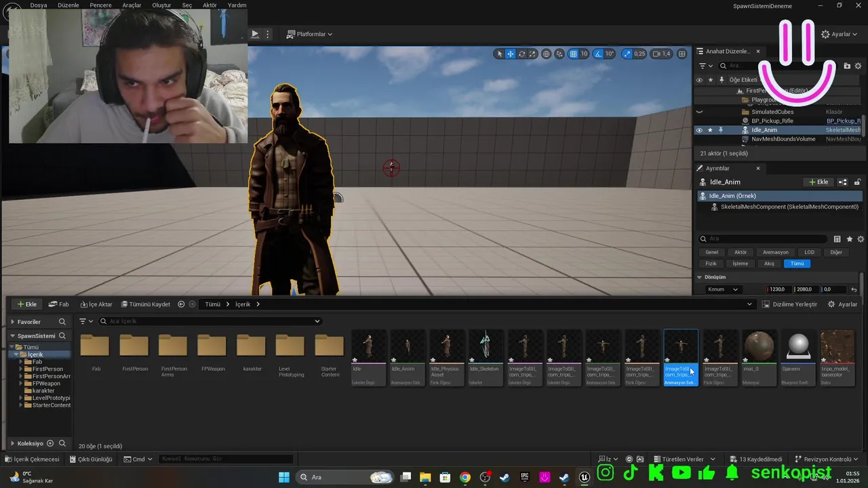
Task: Select the cursor selection mode tool
Action: pos(500,54)
